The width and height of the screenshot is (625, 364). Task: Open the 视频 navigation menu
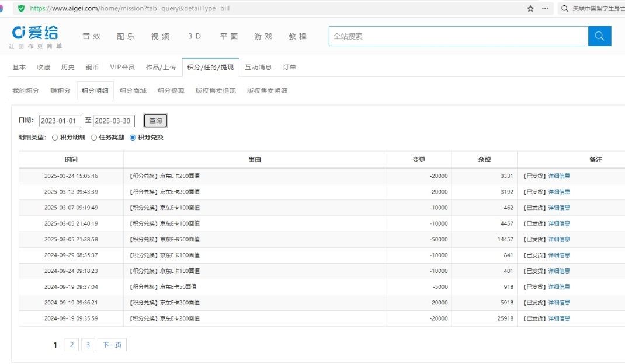click(x=160, y=36)
